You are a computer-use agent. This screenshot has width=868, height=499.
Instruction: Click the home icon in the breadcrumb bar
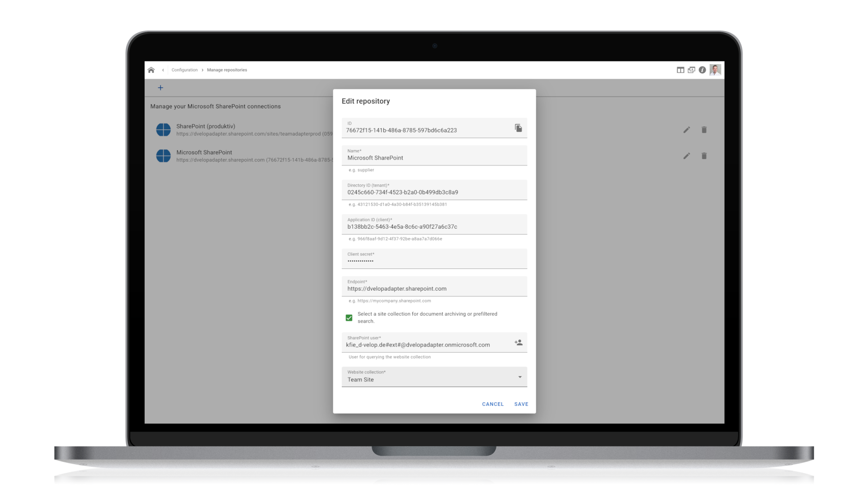click(152, 70)
